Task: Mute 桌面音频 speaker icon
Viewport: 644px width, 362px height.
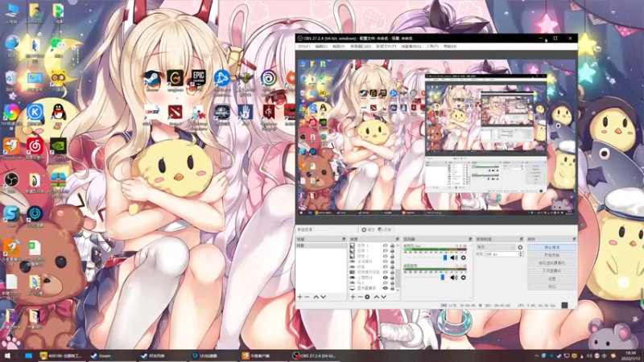Action: (x=454, y=278)
